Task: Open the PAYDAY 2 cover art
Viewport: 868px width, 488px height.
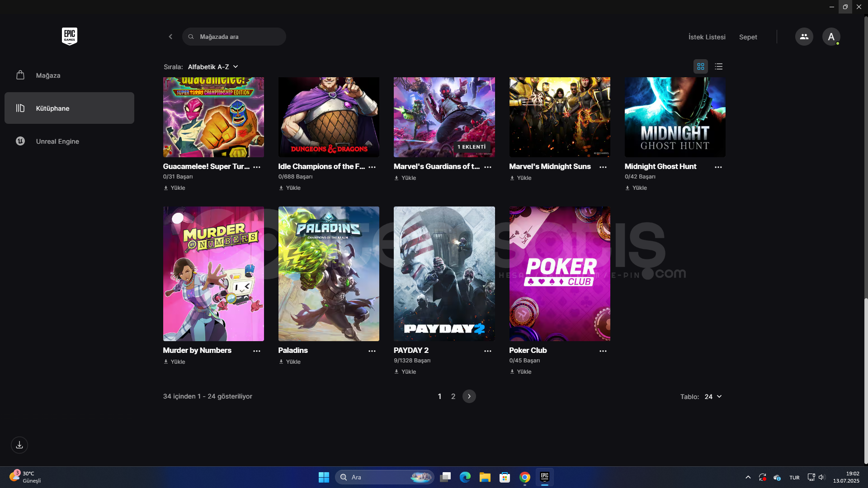Action: (444, 274)
